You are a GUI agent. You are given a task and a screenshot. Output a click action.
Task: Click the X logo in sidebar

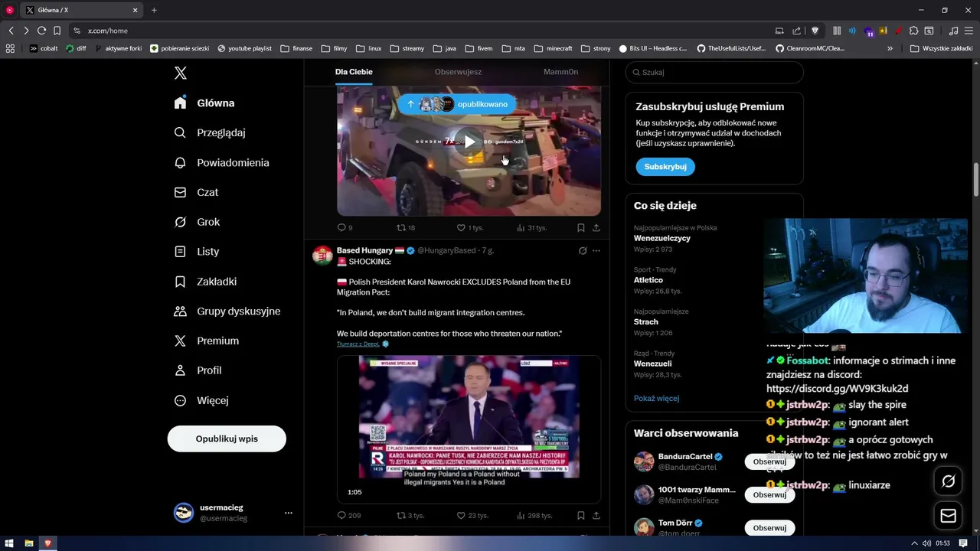(181, 73)
